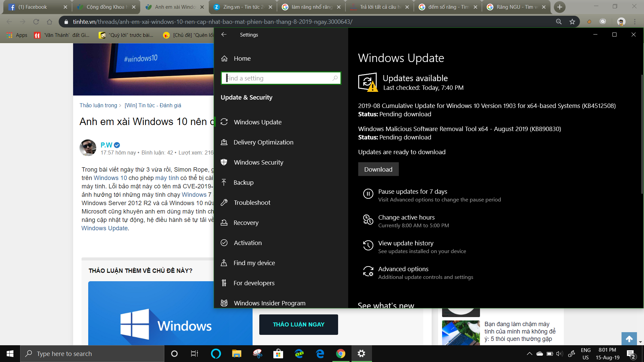Switch to the Răng NGU search tab

click(x=517, y=7)
